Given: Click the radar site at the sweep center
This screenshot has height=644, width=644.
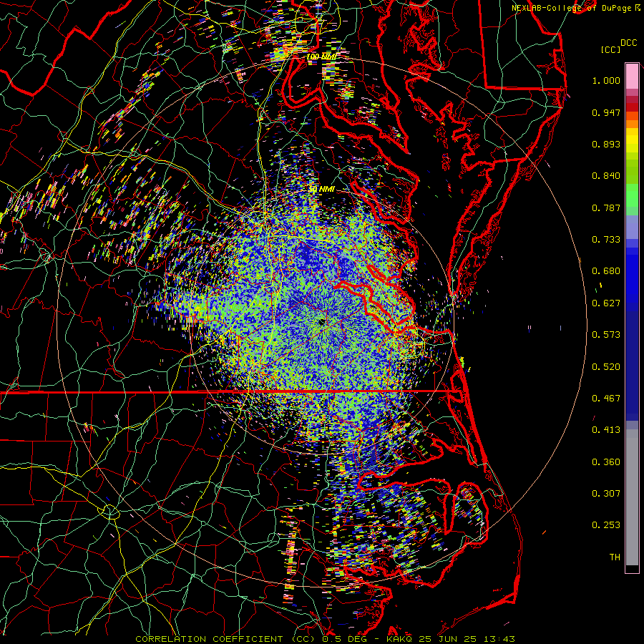Looking at the screenshot, I should (322, 323).
